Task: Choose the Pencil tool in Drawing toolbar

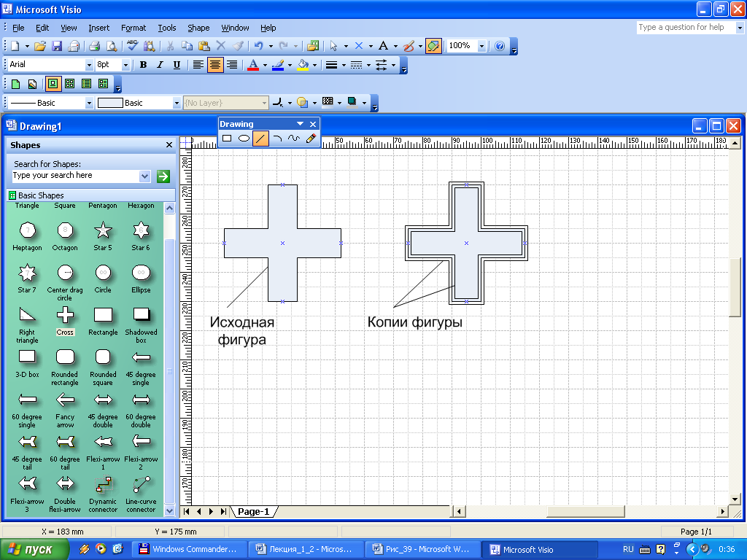Action: [311, 138]
